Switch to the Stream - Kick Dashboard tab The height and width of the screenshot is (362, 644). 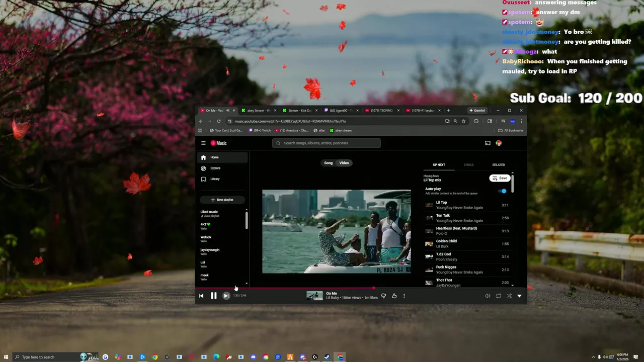tap(300, 111)
